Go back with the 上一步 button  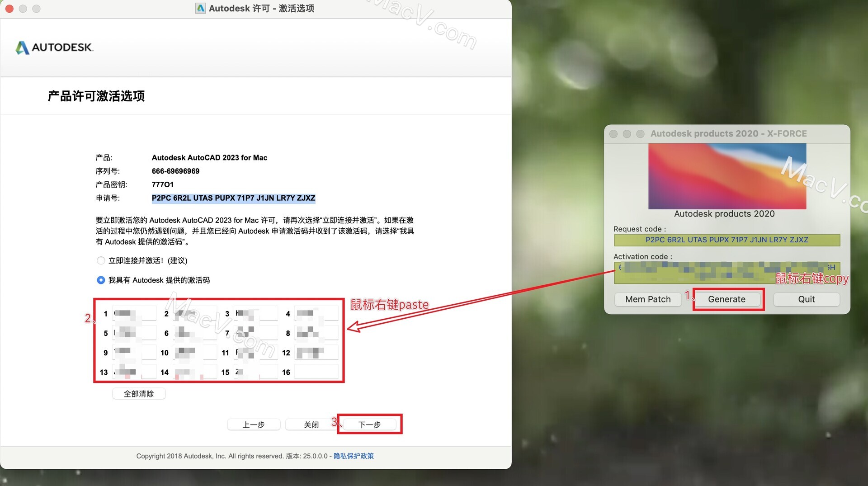pos(254,425)
